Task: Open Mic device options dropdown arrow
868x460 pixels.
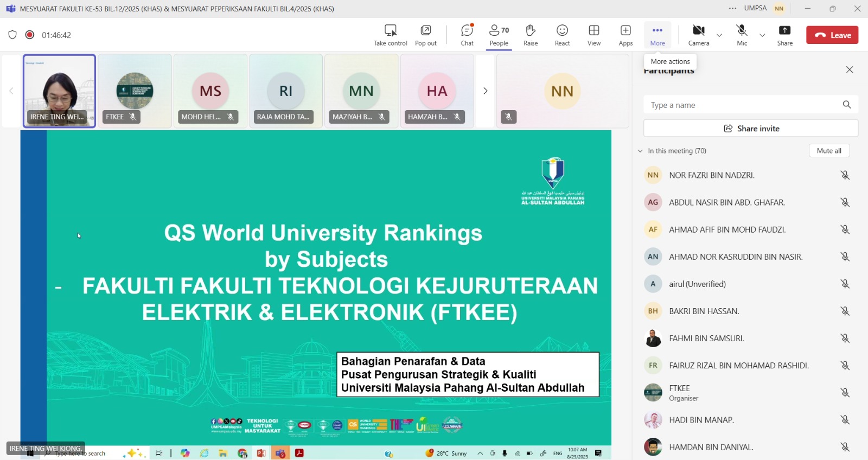Action: (762, 35)
